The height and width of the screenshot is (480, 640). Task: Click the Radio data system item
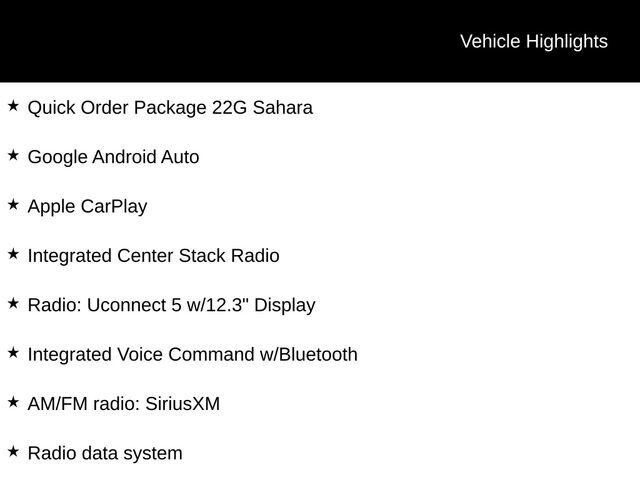point(105,453)
